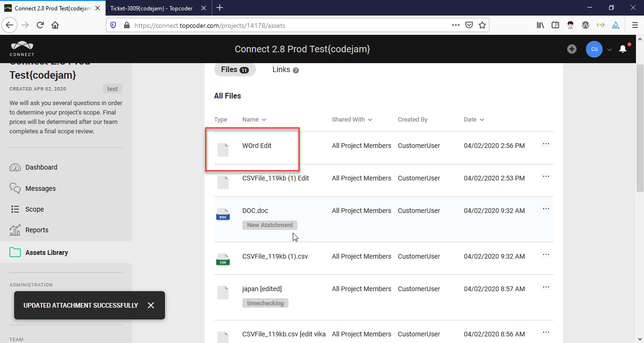Click the padlock site info icon

[126, 25]
